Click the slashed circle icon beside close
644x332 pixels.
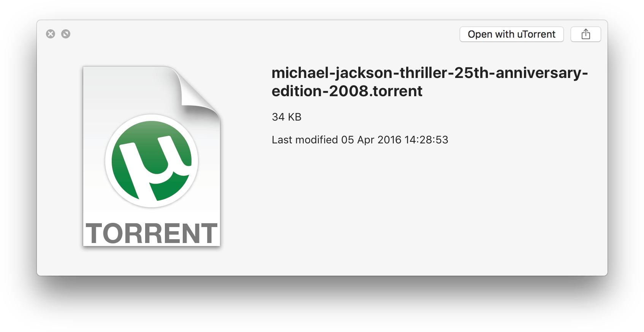pyautogui.click(x=66, y=34)
